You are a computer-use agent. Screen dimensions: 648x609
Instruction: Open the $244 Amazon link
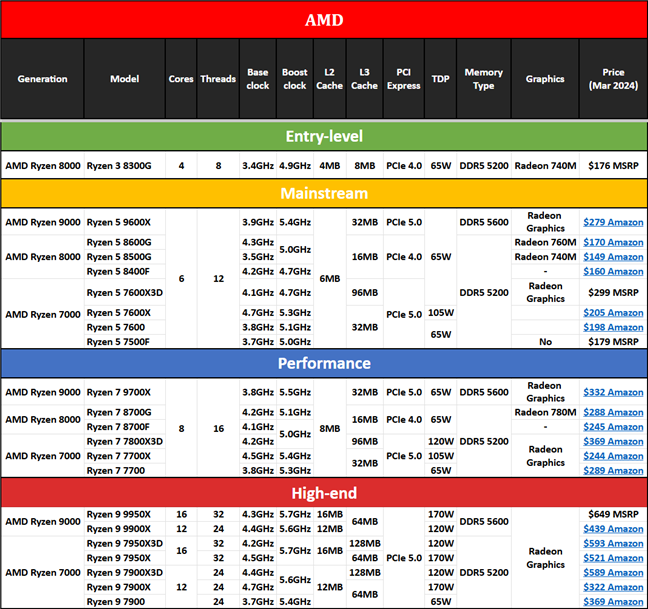coord(613,456)
